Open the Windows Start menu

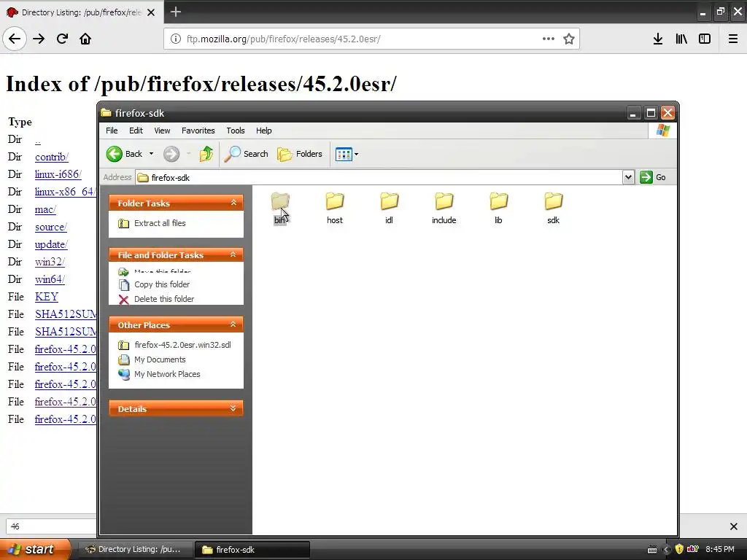pyautogui.click(x=34, y=549)
